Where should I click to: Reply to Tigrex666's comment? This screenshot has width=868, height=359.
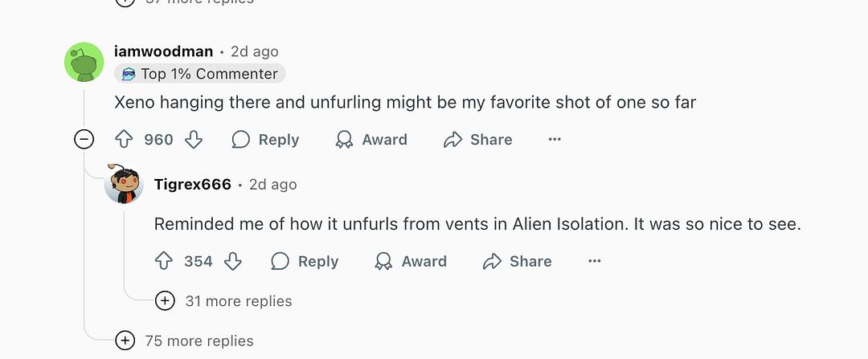pos(305,261)
